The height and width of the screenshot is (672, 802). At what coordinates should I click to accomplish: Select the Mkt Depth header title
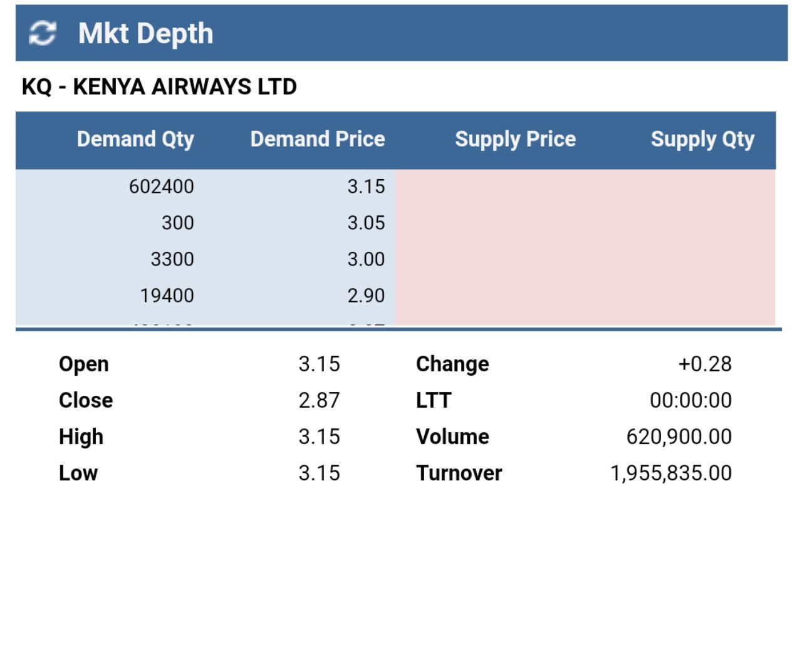(145, 33)
